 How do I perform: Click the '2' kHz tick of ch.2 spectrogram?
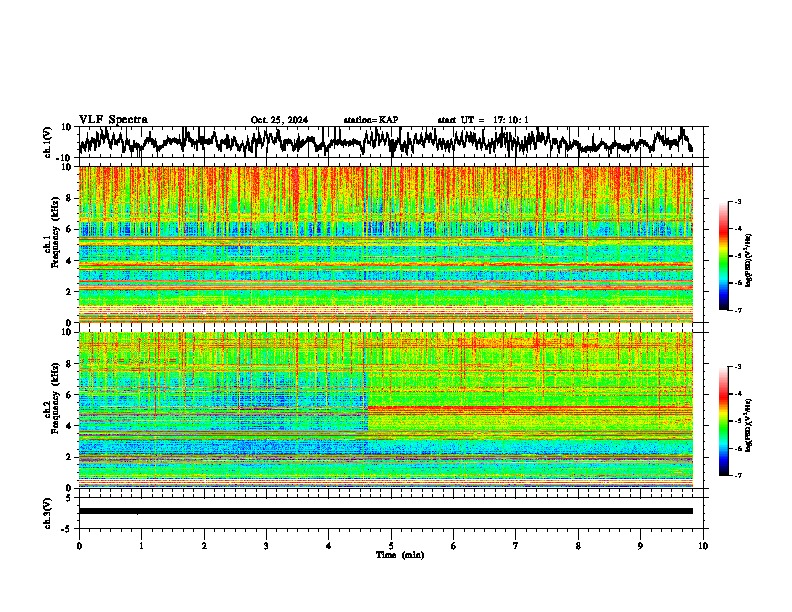click(x=70, y=457)
